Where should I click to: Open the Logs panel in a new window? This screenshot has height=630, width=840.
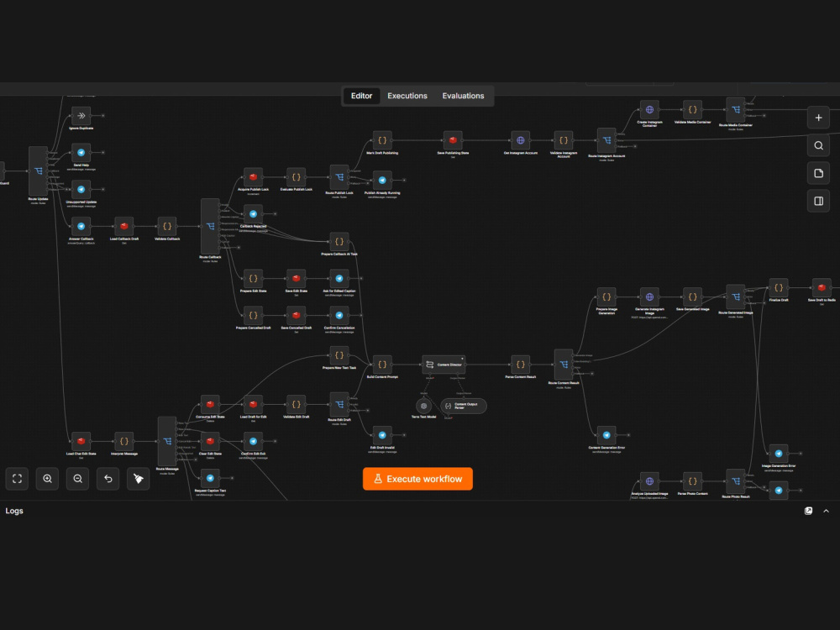point(808,511)
